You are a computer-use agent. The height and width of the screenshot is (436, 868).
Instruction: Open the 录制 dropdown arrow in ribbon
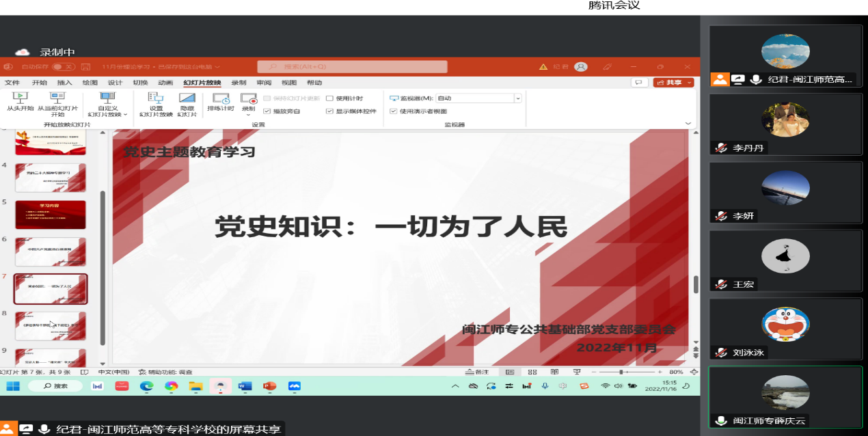[248, 115]
